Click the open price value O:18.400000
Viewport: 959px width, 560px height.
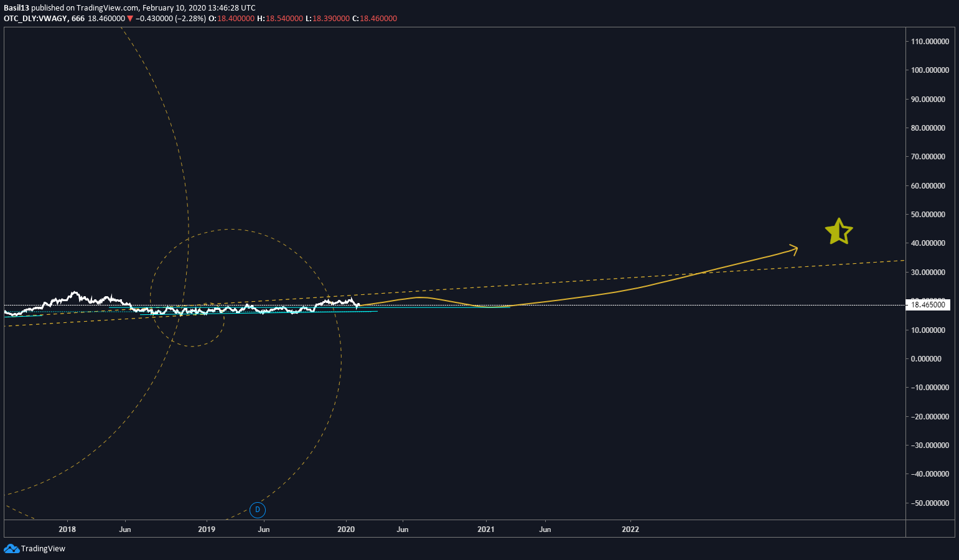tap(232, 19)
